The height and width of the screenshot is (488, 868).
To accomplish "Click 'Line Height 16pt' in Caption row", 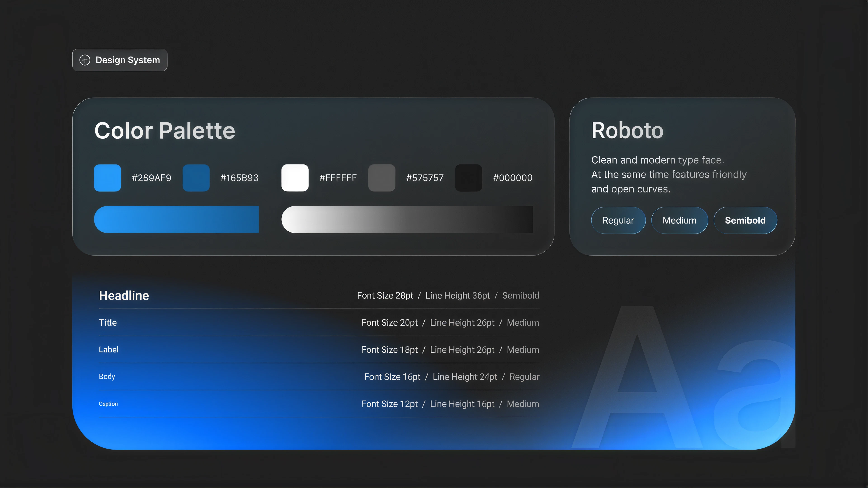I will (462, 404).
